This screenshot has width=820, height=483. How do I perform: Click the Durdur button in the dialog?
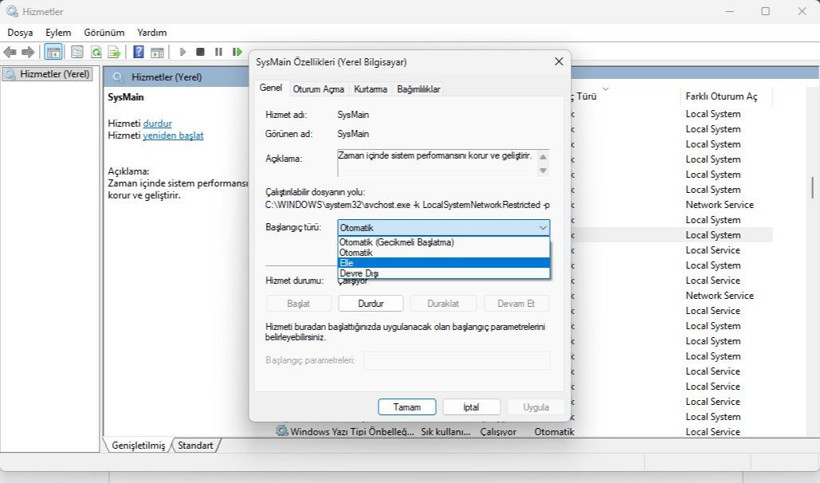[371, 303]
